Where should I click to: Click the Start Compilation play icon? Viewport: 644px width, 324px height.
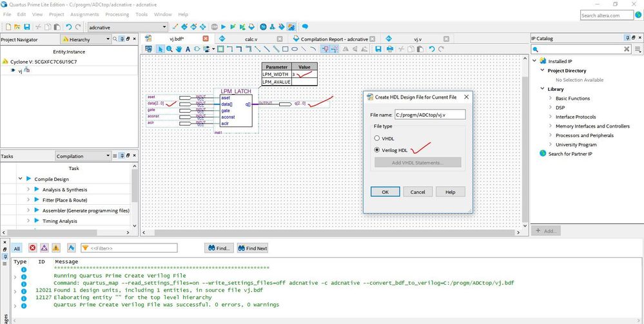223,27
